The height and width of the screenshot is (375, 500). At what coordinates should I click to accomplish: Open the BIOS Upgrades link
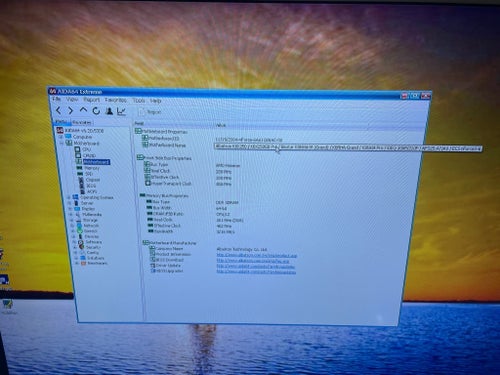tap(256, 272)
